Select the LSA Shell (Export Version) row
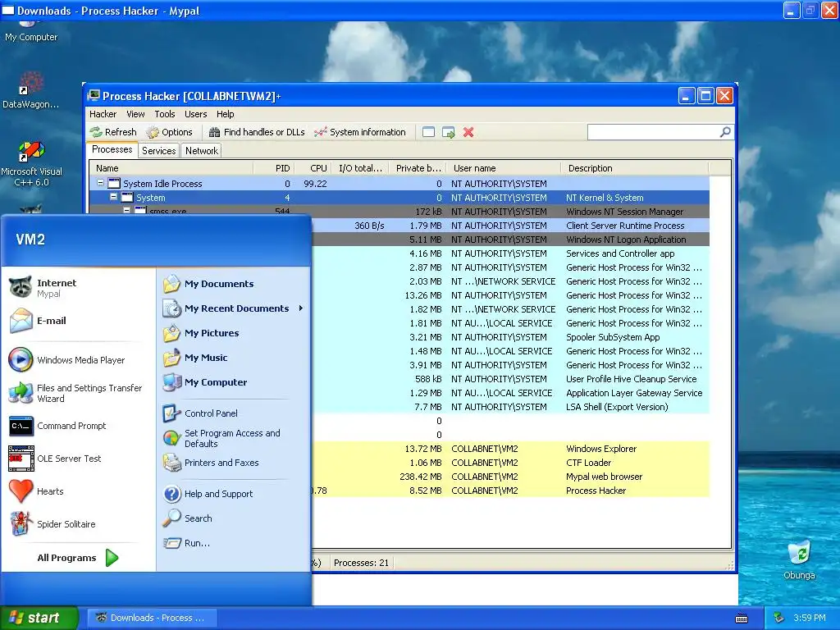The image size is (840, 630). tap(510, 407)
